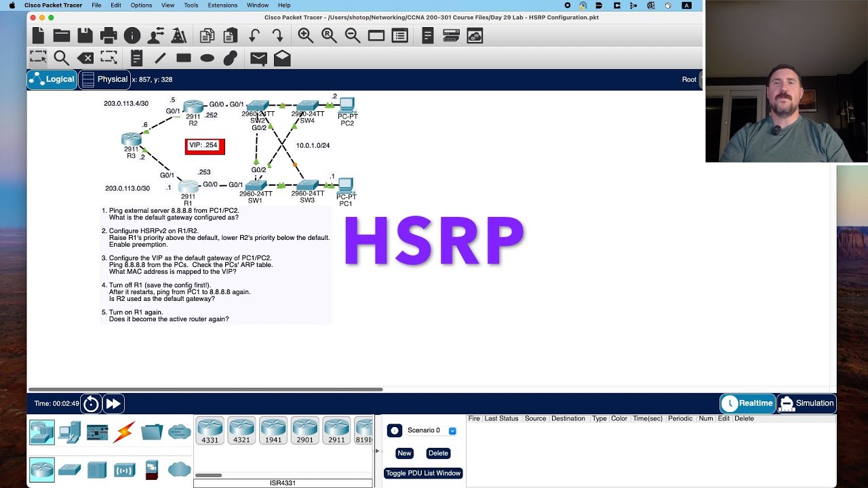
Task: Open the Activity Wizard icon
Action: [156, 36]
